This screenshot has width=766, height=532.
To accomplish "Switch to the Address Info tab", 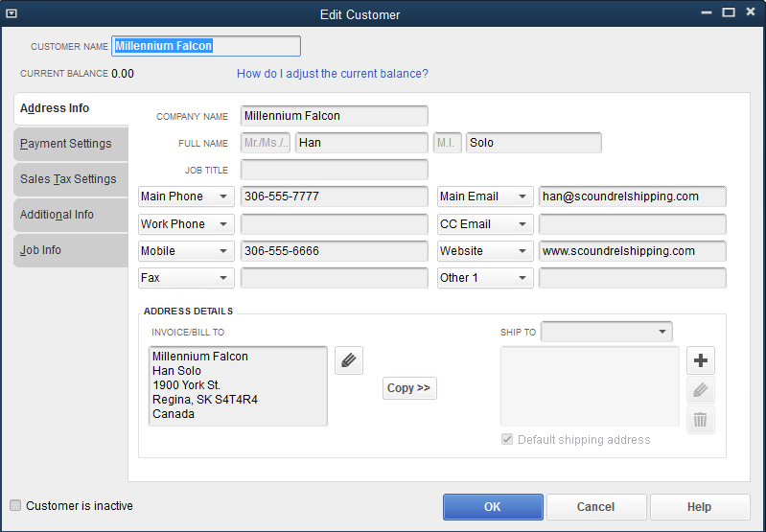I will [x=71, y=108].
